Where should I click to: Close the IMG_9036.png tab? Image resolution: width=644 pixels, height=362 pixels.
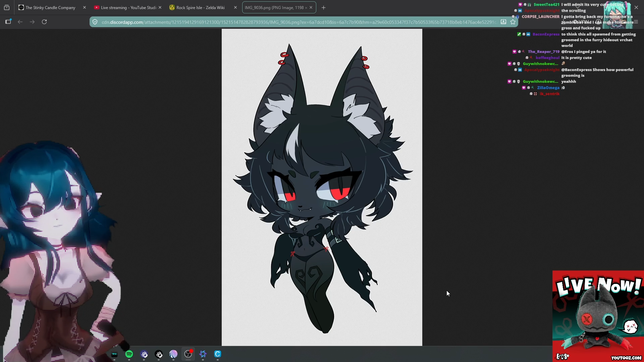tap(311, 7)
